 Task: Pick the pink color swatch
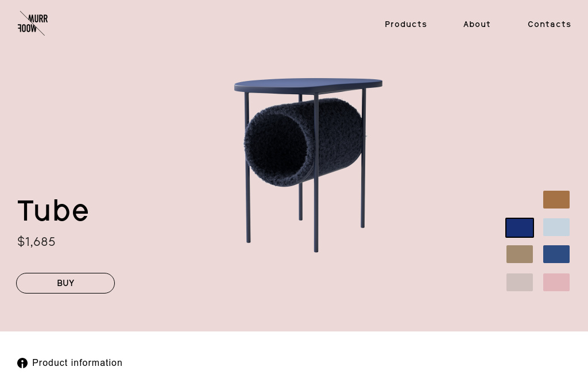click(x=556, y=282)
